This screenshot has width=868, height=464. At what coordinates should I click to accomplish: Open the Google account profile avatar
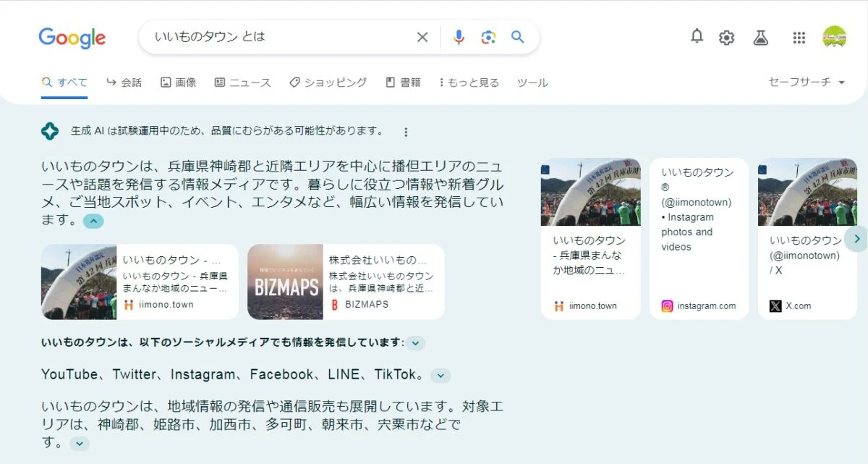click(x=834, y=37)
